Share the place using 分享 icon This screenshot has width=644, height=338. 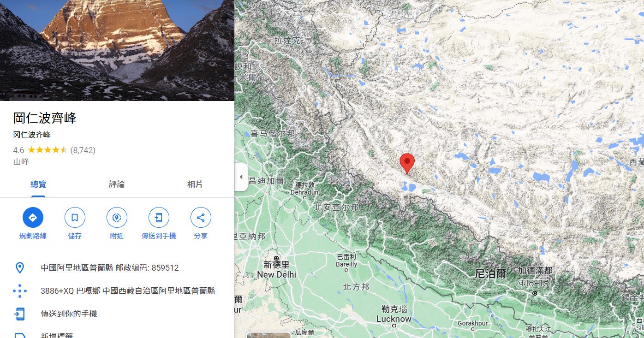[x=201, y=218]
